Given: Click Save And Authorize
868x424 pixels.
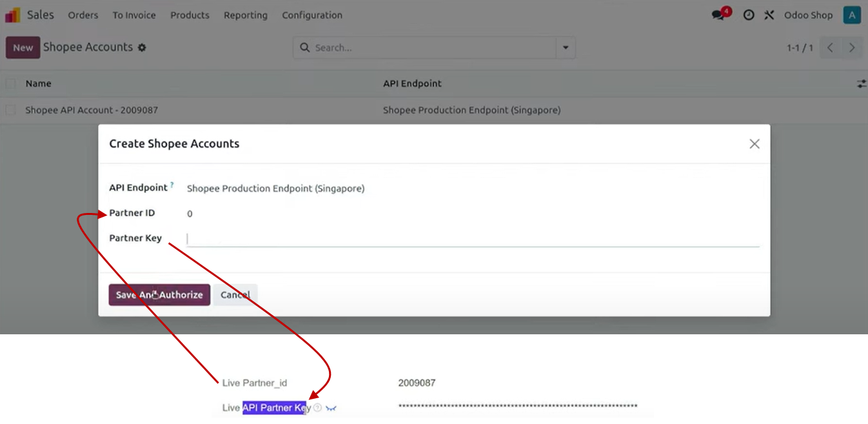Looking at the screenshot, I should click(x=159, y=295).
